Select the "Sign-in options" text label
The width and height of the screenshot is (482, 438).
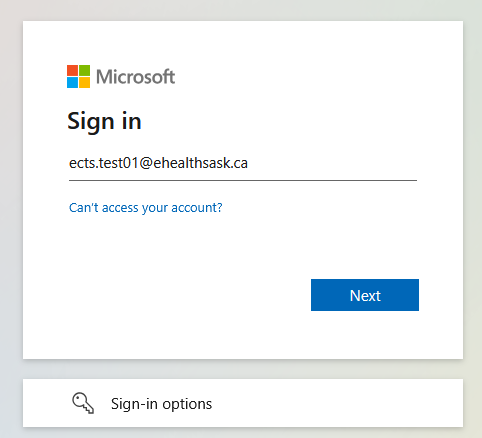click(x=161, y=404)
